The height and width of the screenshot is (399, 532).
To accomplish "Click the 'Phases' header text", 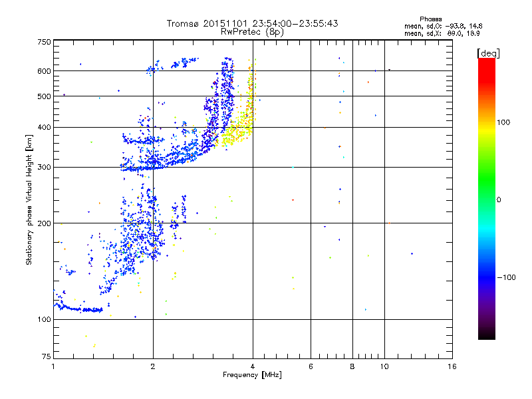I will 430,19.
